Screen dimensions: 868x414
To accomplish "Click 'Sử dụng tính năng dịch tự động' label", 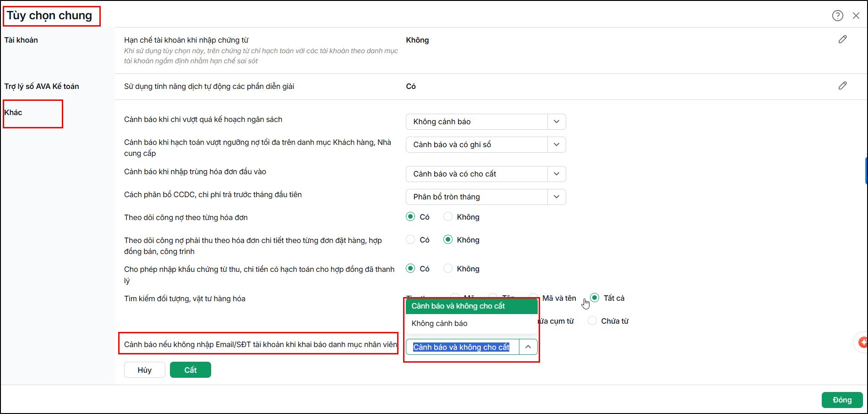I will pyautogui.click(x=209, y=87).
